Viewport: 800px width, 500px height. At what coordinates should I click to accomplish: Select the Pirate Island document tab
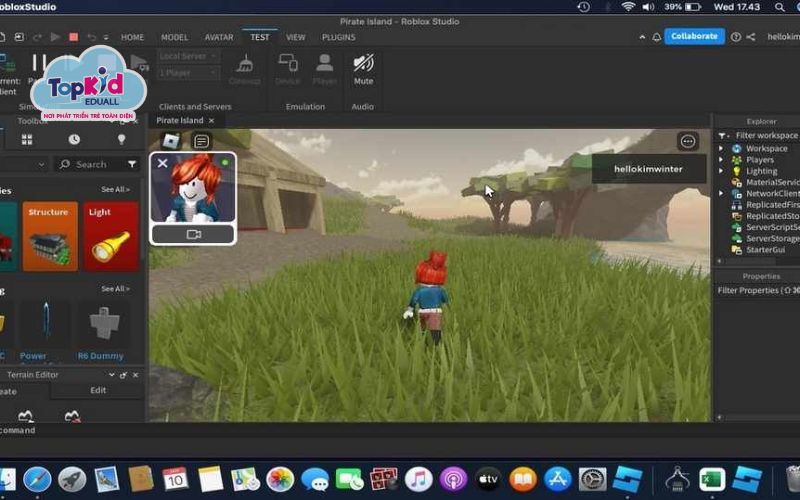pos(180,120)
